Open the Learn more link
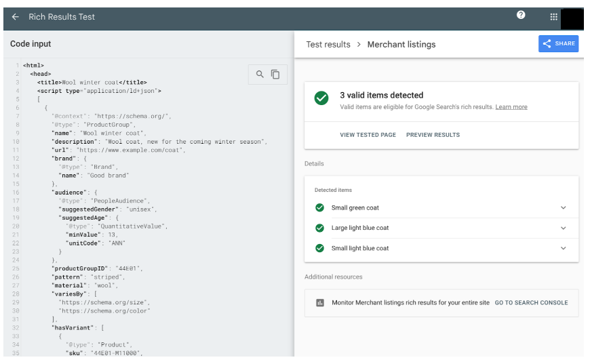The image size is (590, 364). click(x=511, y=107)
